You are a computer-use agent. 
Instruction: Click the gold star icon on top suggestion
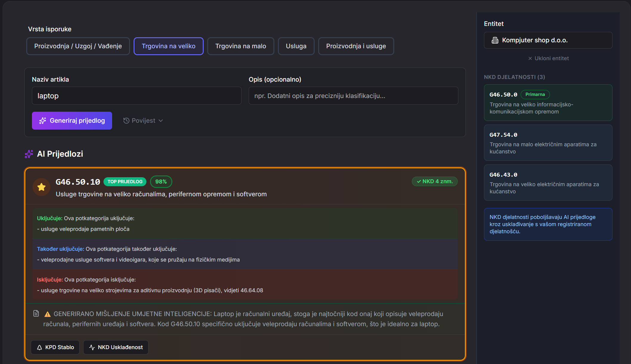pyautogui.click(x=41, y=187)
